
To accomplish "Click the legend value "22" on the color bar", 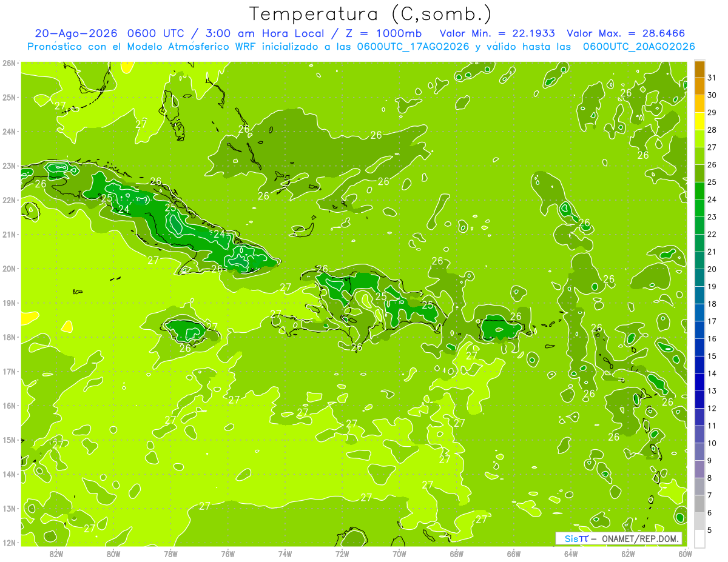I will (712, 234).
